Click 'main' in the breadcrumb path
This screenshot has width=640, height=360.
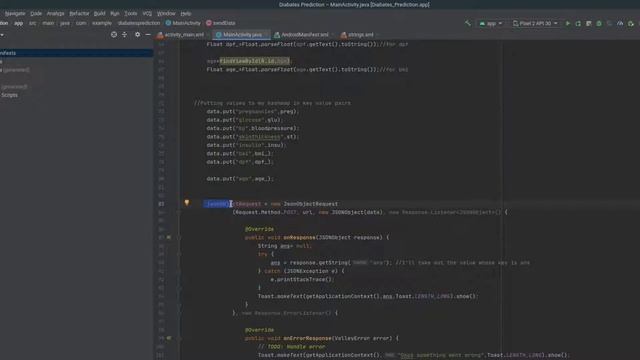[48, 23]
